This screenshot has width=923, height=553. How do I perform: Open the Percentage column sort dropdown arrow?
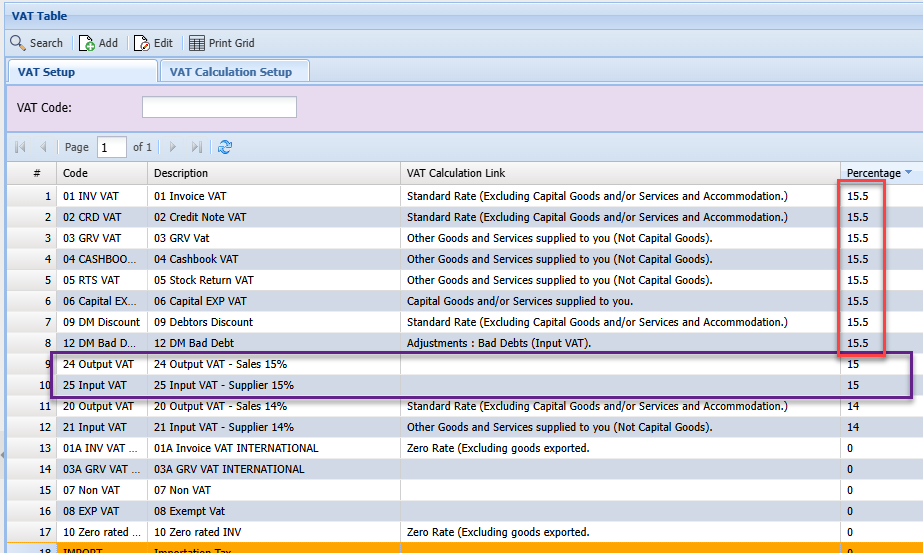(908, 173)
